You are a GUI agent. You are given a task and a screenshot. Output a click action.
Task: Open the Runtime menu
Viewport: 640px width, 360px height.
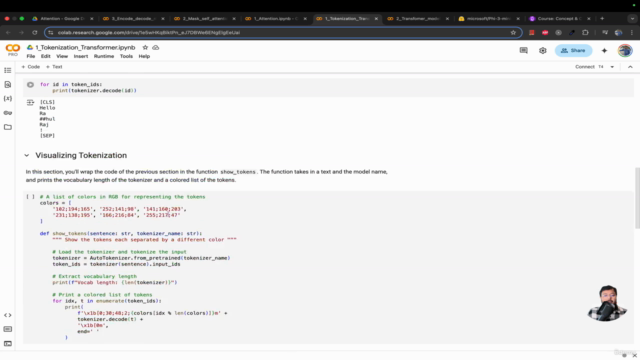click(104, 56)
